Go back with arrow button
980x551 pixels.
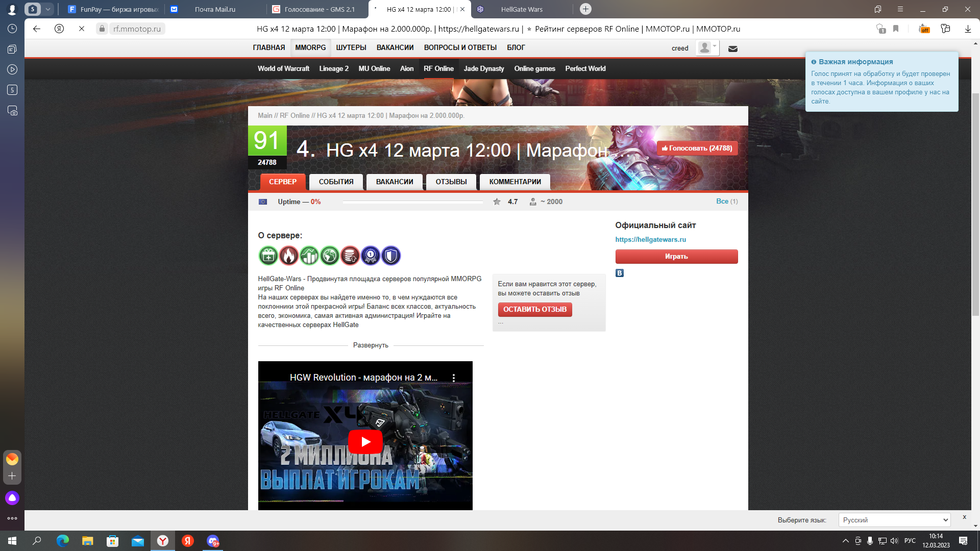tap(37, 29)
